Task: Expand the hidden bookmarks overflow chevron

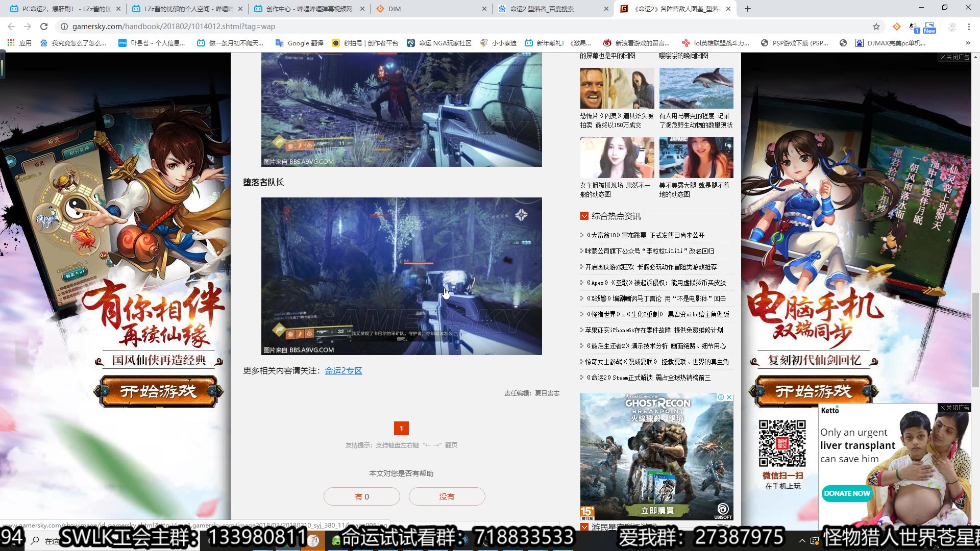Action: pyautogui.click(x=968, y=43)
